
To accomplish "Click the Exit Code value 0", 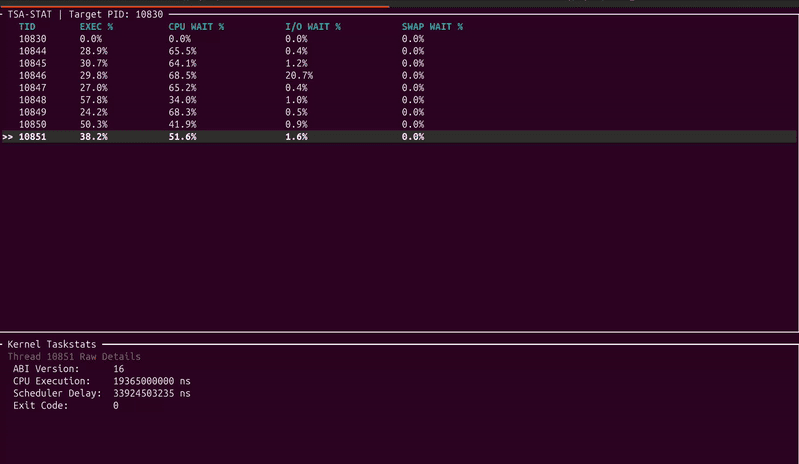I will tap(116, 405).
